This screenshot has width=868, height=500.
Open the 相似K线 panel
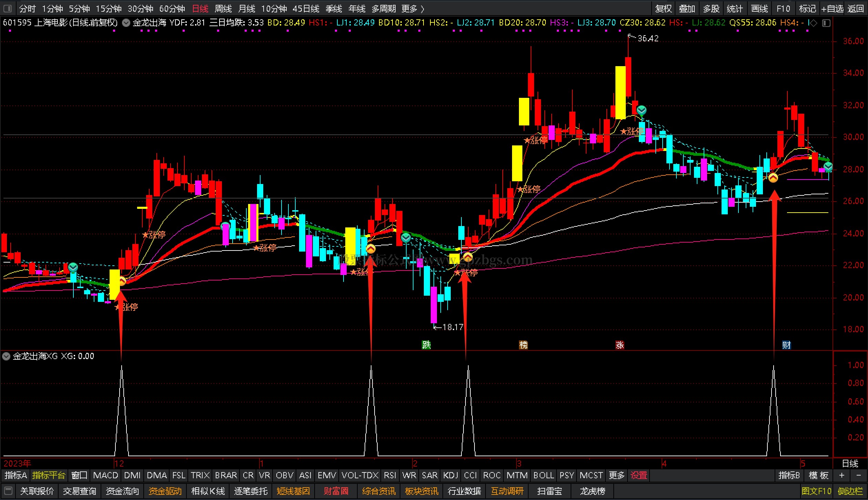tap(208, 491)
